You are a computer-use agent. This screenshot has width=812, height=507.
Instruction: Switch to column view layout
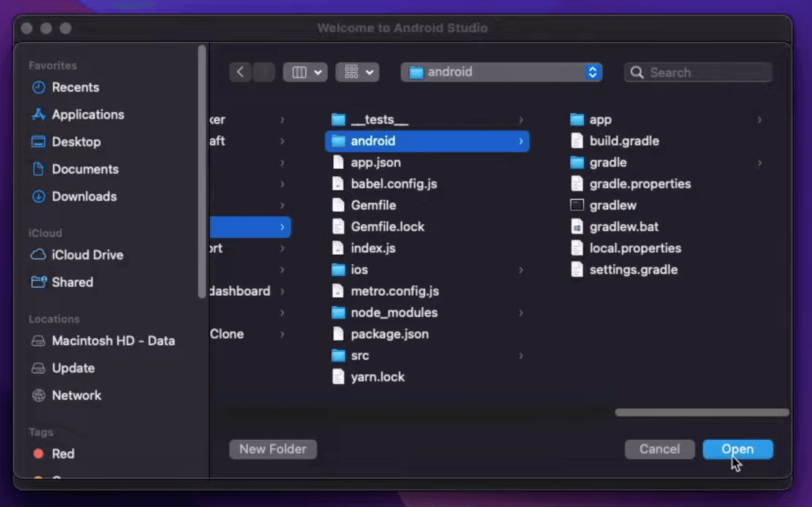pos(305,72)
